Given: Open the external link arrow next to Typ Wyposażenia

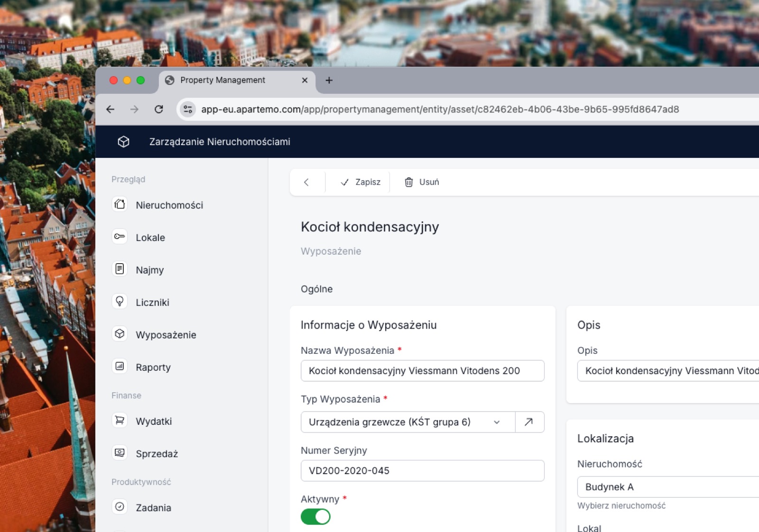Looking at the screenshot, I should [x=529, y=422].
